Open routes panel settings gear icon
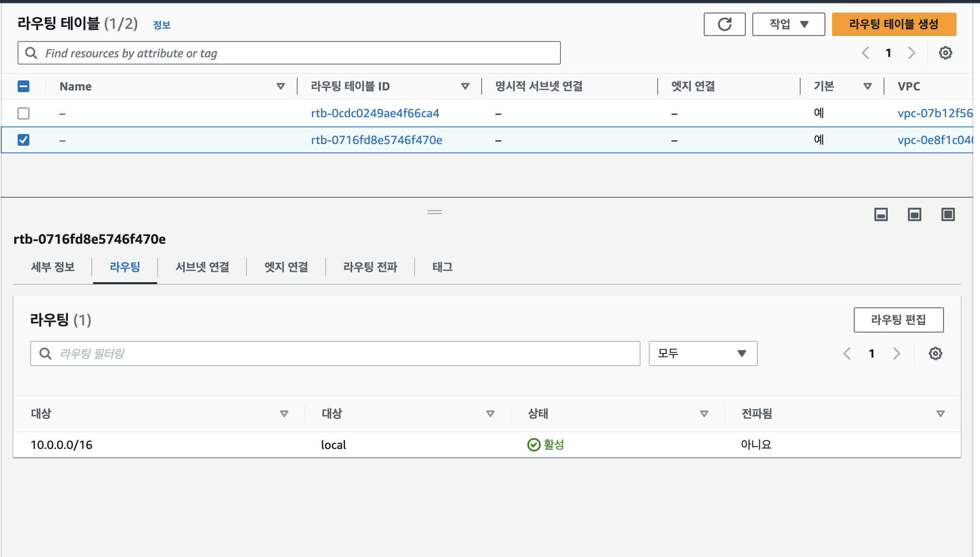 coord(935,353)
